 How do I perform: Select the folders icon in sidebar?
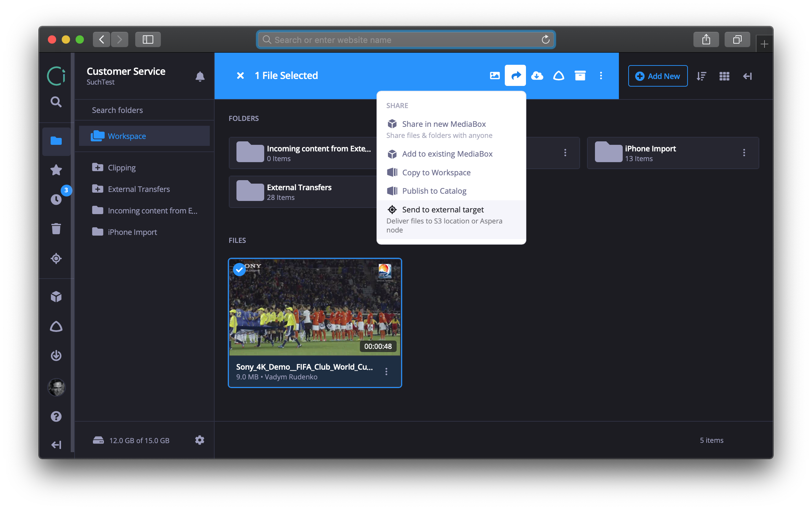pyautogui.click(x=56, y=141)
